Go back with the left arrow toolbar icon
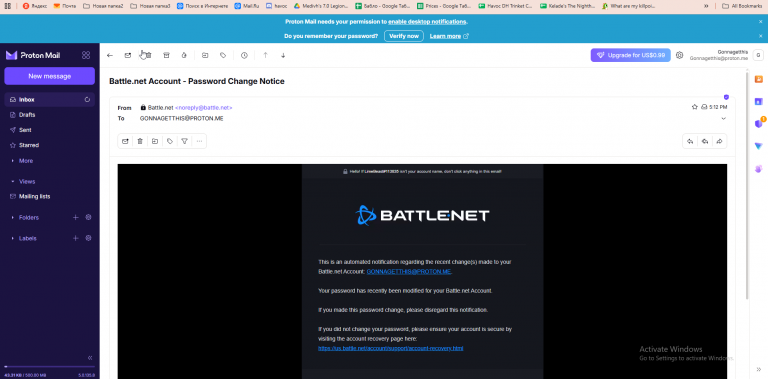 tap(110, 55)
